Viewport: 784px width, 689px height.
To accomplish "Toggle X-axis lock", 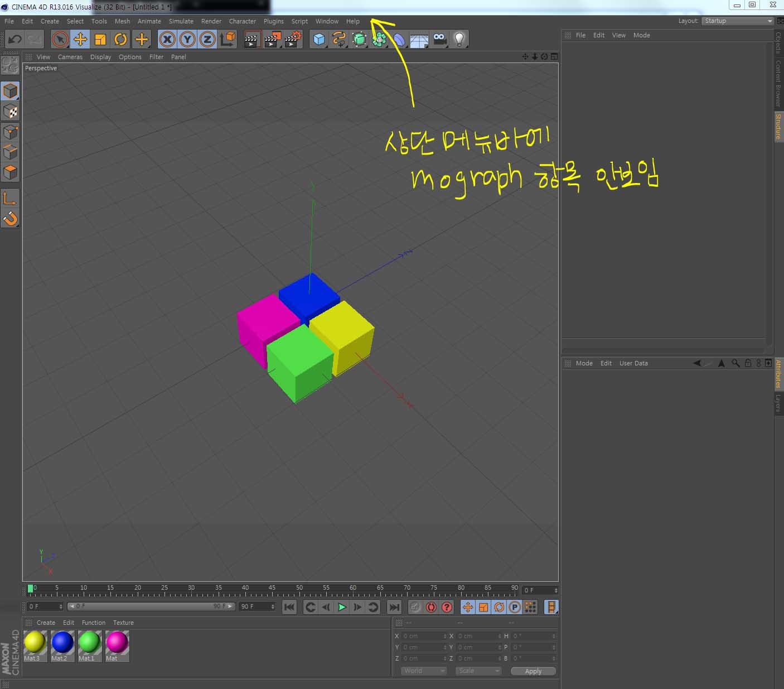I will 167,39.
